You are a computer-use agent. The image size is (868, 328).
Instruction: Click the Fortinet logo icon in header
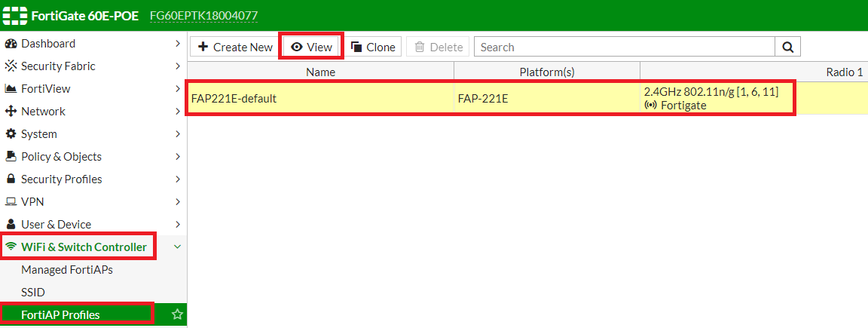tap(15, 16)
